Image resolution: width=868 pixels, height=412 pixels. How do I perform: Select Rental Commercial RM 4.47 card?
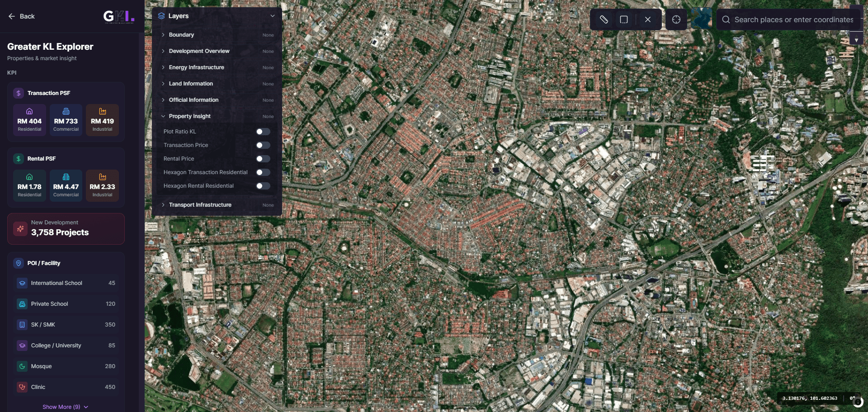(x=66, y=186)
